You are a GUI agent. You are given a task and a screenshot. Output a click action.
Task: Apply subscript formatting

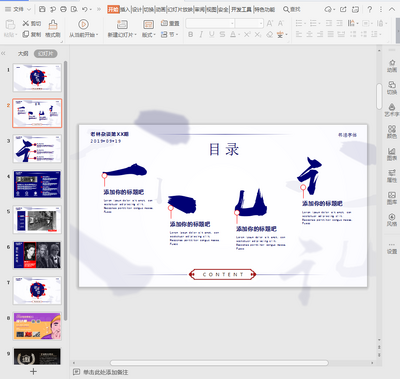coord(258,34)
